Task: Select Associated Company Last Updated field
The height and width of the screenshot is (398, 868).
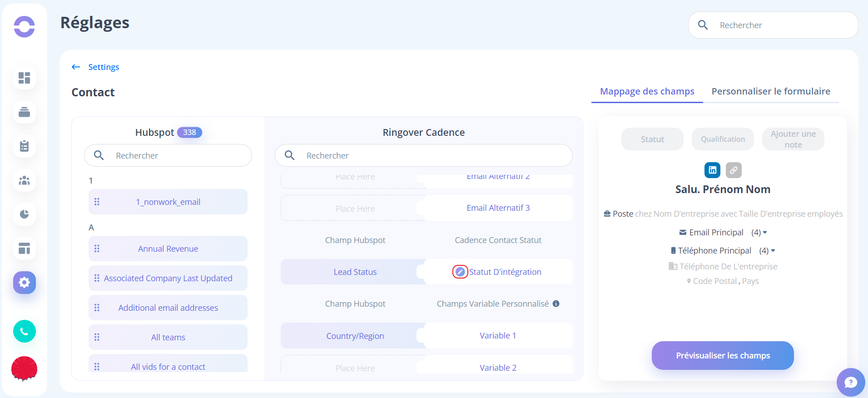Action: coord(168,278)
